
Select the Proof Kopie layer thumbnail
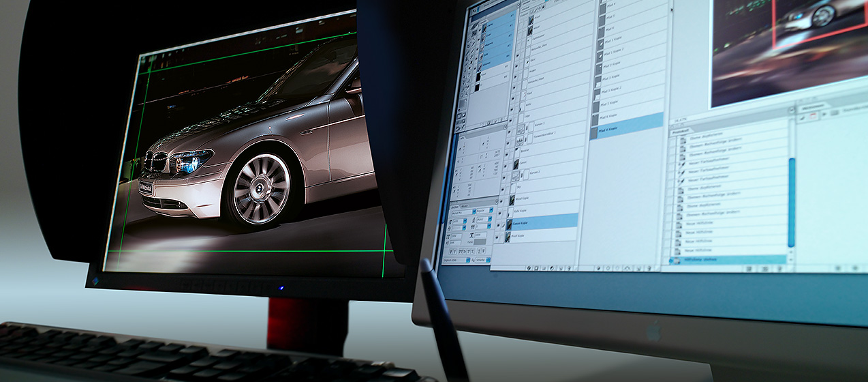point(508,237)
